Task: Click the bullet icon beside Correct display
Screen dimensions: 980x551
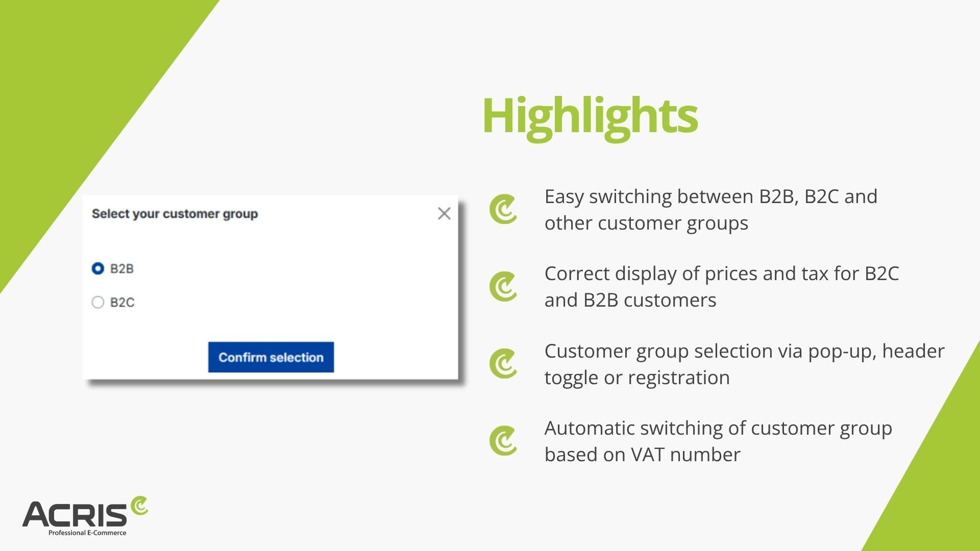Action: (x=503, y=286)
